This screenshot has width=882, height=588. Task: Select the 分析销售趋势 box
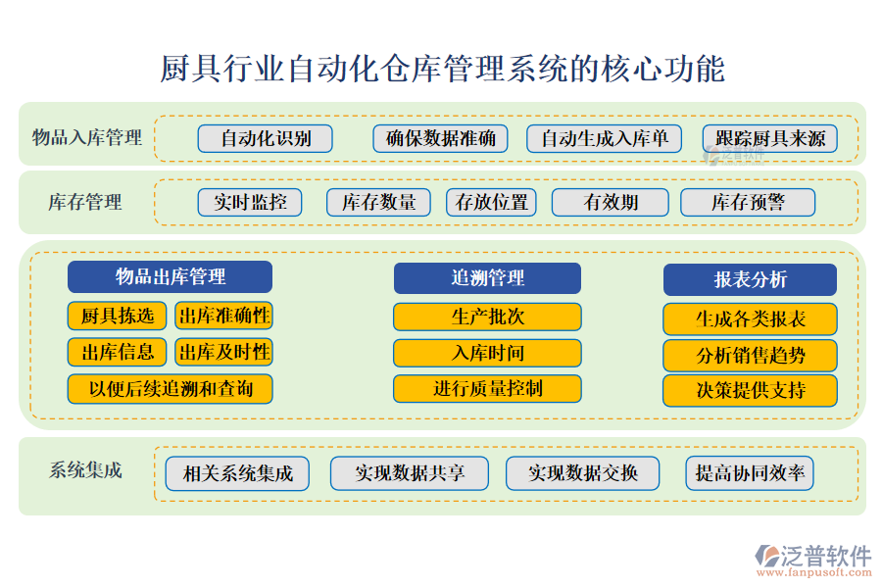coord(750,355)
